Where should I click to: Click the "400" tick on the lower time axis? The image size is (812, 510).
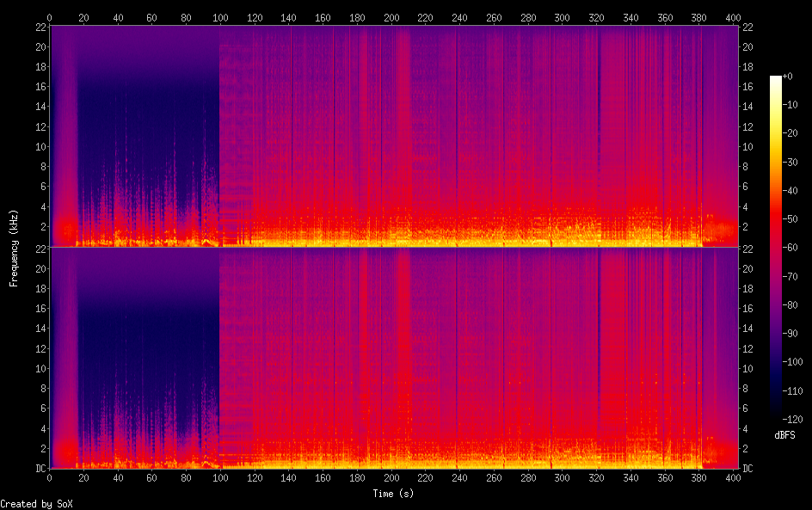[733, 478]
